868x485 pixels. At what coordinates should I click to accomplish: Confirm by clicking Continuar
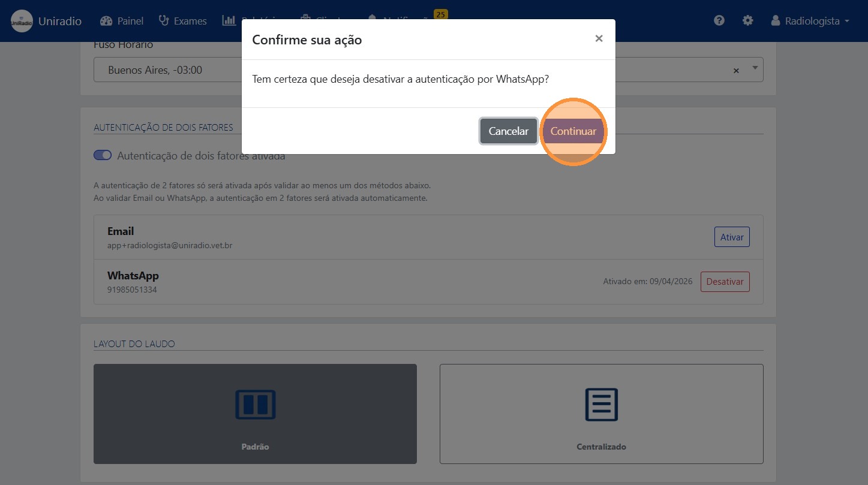pyautogui.click(x=573, y=131)
